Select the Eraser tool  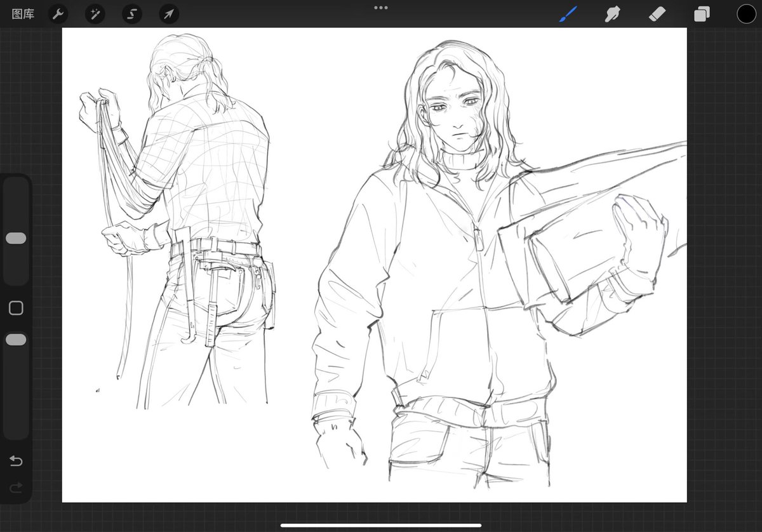(x=657, y=14)
